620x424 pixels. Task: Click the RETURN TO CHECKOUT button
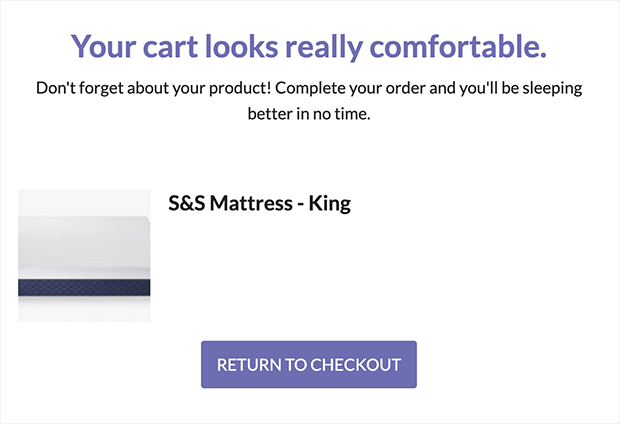pyautogui.click(x=308, y=364)
